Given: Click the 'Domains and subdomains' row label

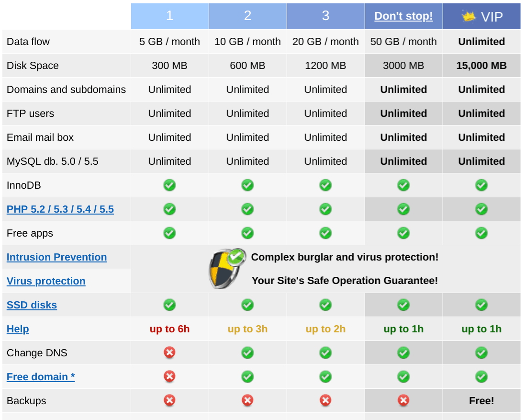Looking at the screenshot, I should [67, 89].
